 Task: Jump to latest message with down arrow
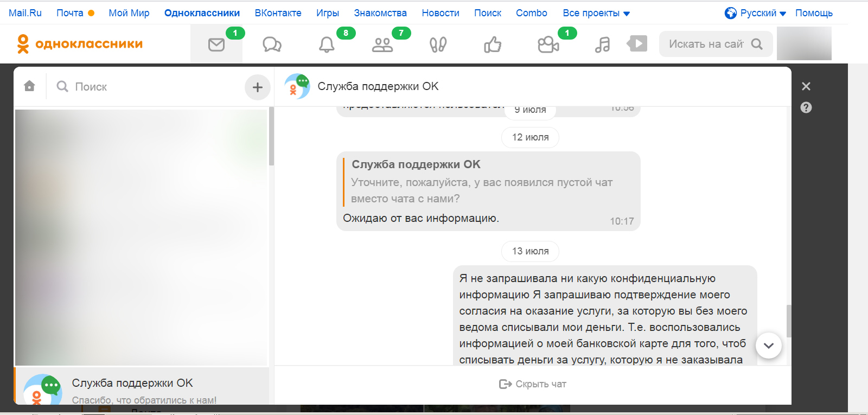tap(768, 346)
